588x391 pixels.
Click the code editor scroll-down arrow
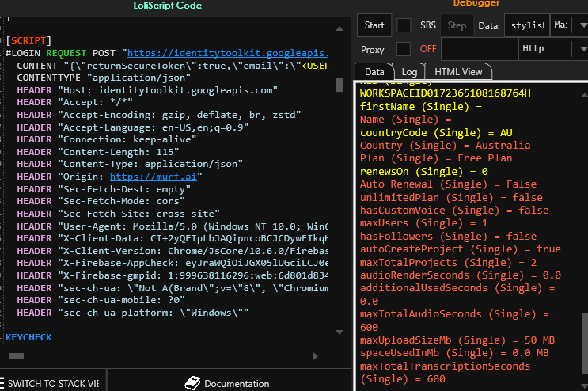pos(340,332)
